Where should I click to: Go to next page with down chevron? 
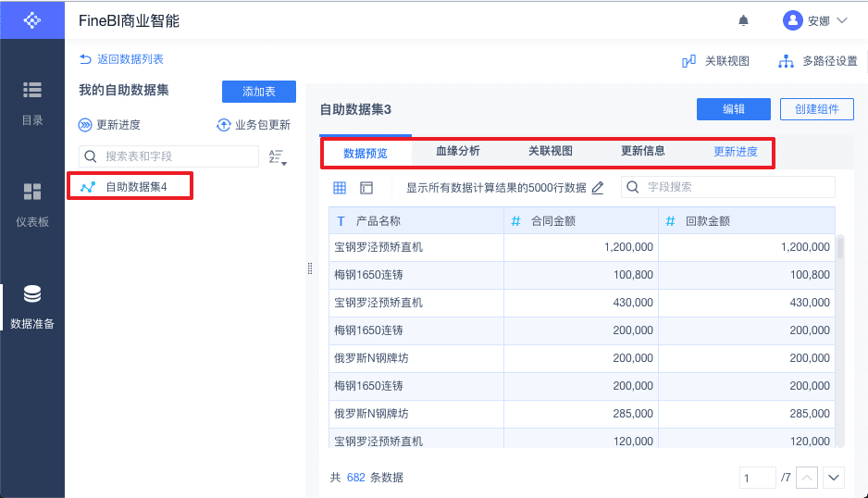point(834,478)
